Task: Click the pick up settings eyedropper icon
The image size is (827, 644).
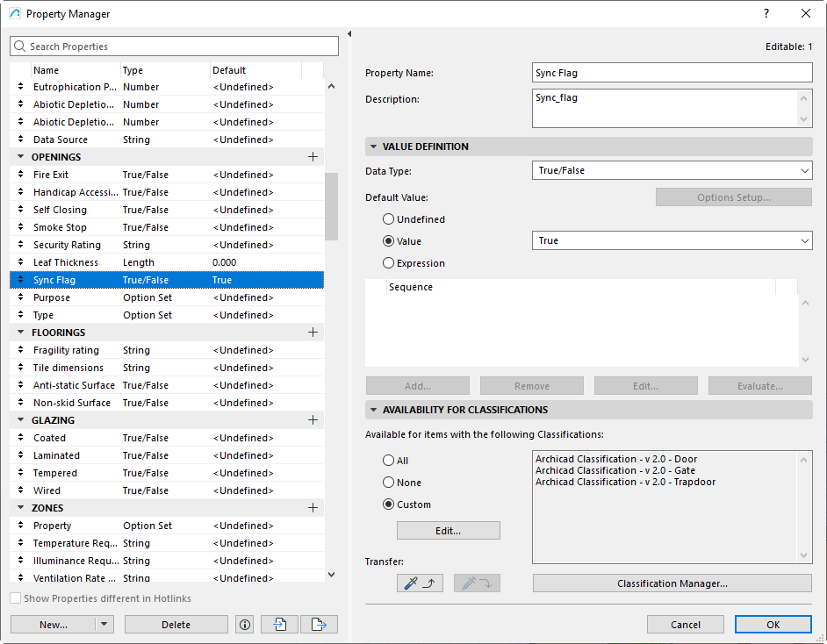Action: coord(420,583)
